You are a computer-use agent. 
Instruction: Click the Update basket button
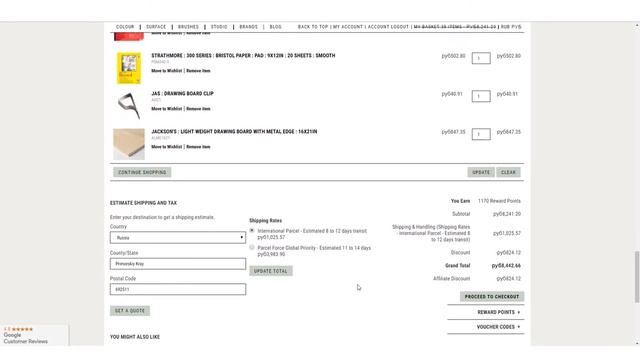481,172
